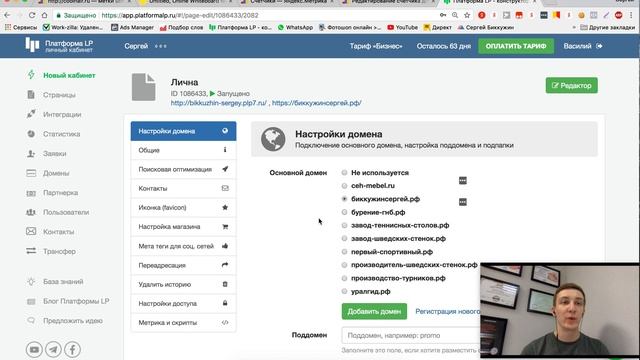
Task: Select the завод-теннисных-столов.рф radio
Action: pos(344,225)
